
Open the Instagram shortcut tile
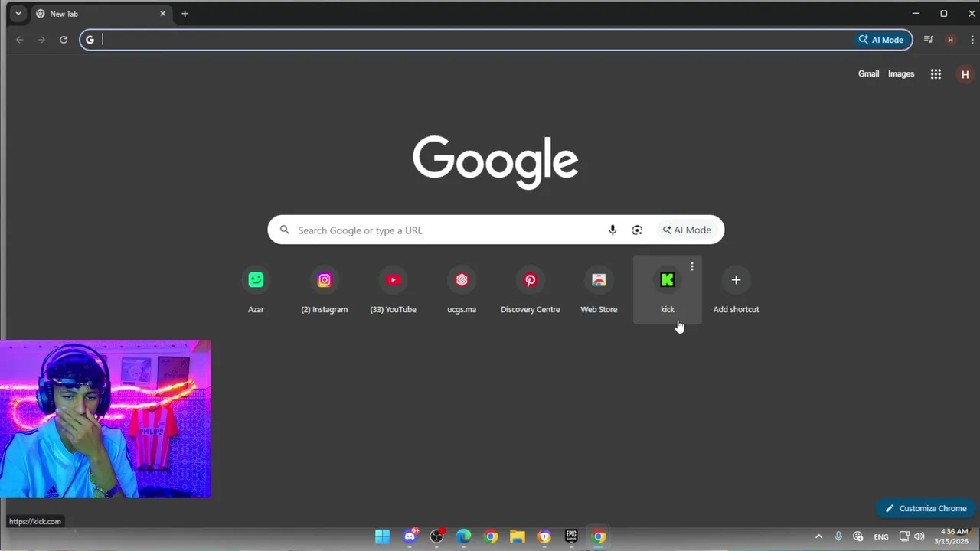(x=325, y=289)
